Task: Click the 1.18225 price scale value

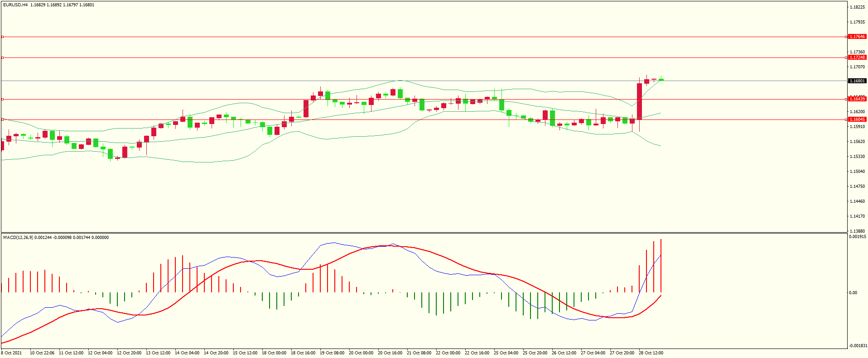Action: pyautogui.click(x=858, y=7)
